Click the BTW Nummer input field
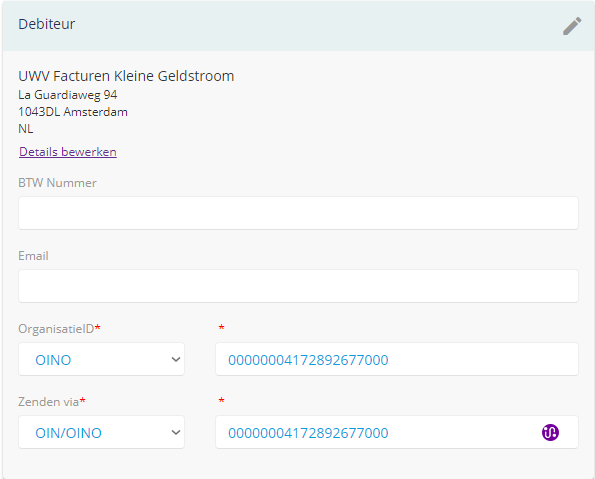595x479 pixels. (298, 213)
